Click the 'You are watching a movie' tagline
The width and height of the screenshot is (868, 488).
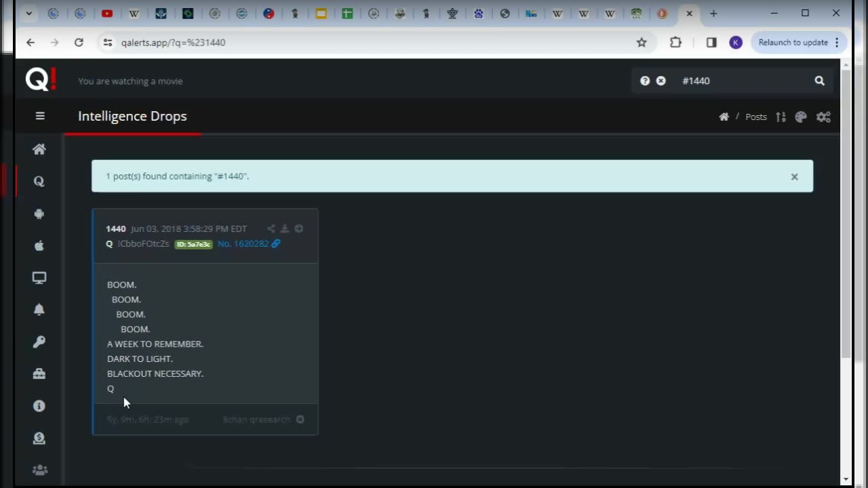click(130, 81)
